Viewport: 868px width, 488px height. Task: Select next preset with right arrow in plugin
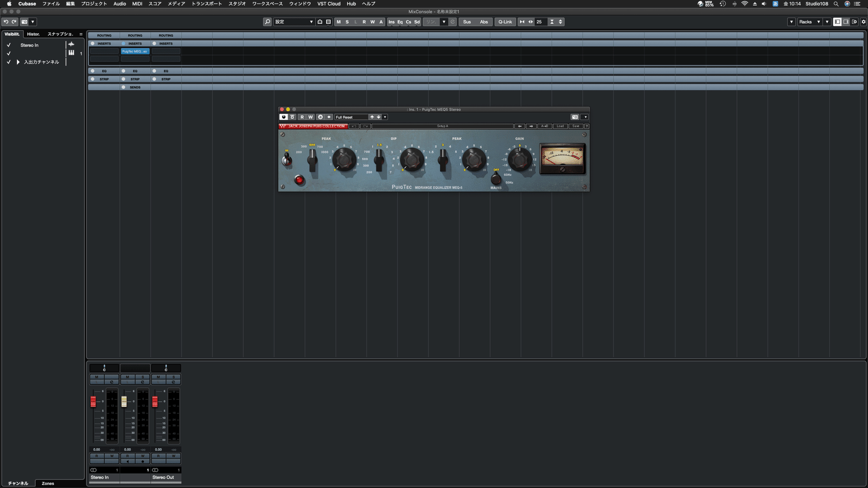pyautogui.click(x=531, y=126)
